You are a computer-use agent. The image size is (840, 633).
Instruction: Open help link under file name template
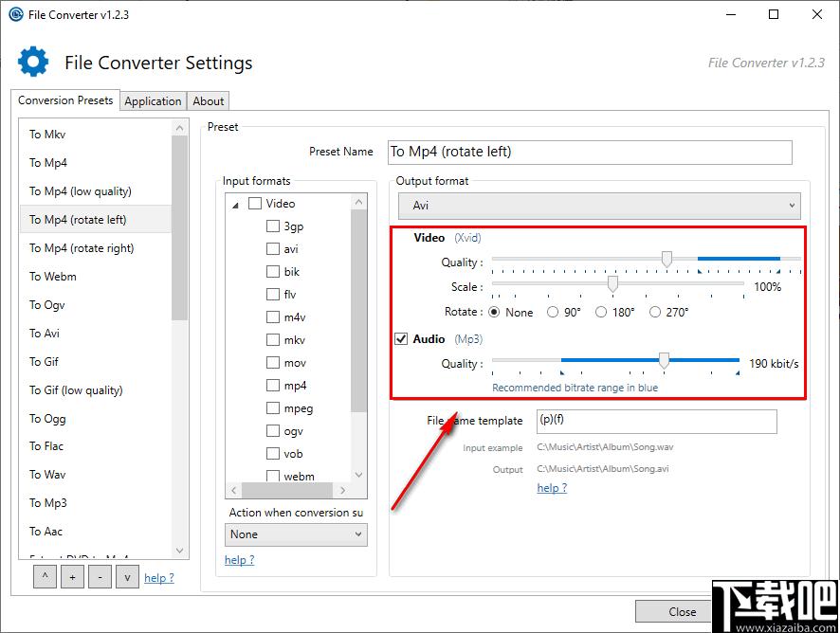552,488
